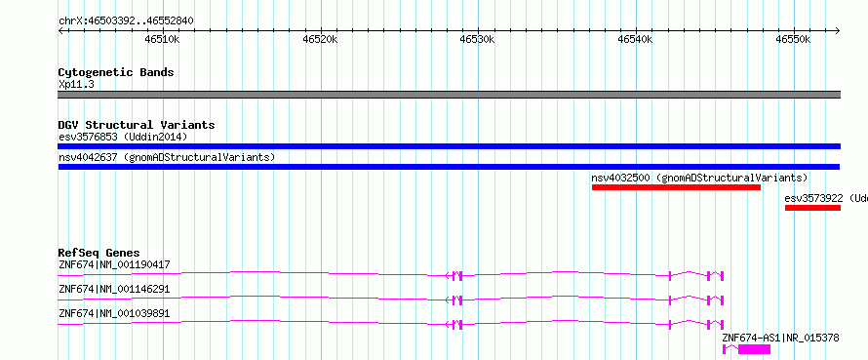Viewport: 868px width, 360px height.
Task: Select the blue nsv4042637 variant bar
Action: [449, 167]
